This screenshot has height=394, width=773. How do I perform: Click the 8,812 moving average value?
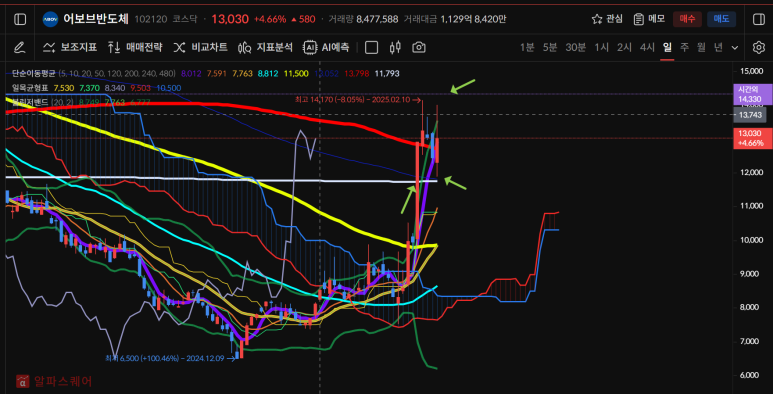click(268, 73)
